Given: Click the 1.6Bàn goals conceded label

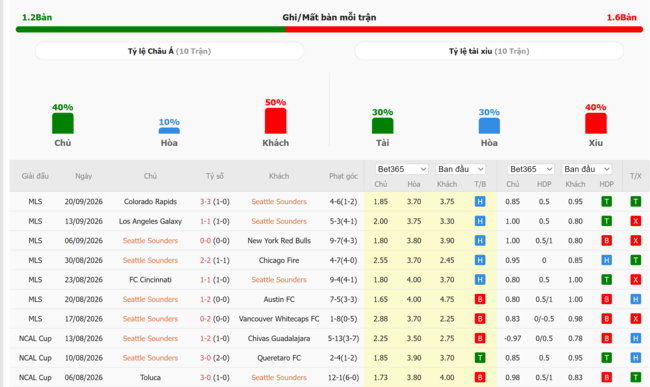Looking at the screenshot, I should [621, 17].
